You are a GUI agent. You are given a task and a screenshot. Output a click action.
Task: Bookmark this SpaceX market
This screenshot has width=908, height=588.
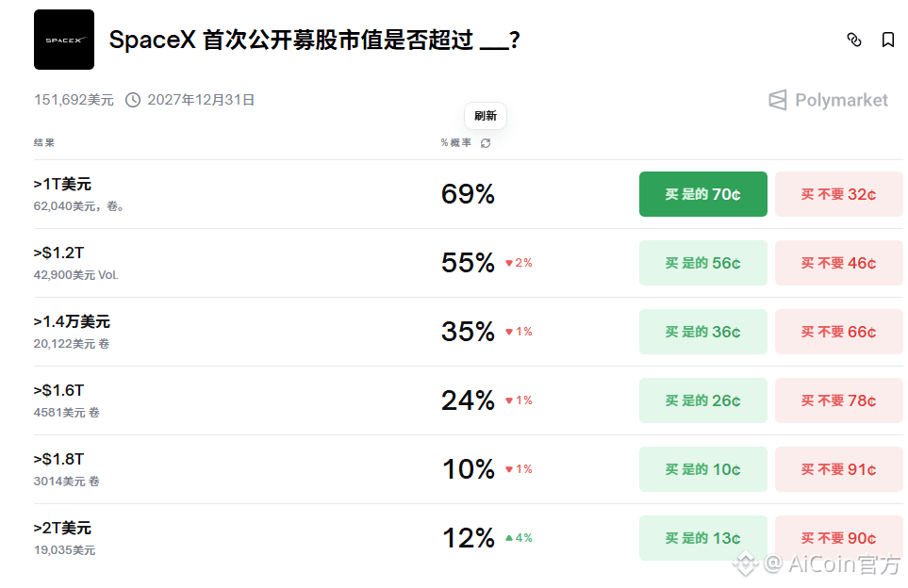(x=888, y=40)
